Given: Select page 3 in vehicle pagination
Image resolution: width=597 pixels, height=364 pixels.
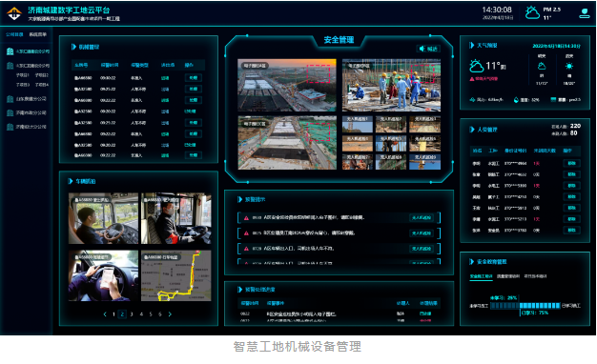Looking at the screenshot, I should pyautogui.click(x=132, y=314).
